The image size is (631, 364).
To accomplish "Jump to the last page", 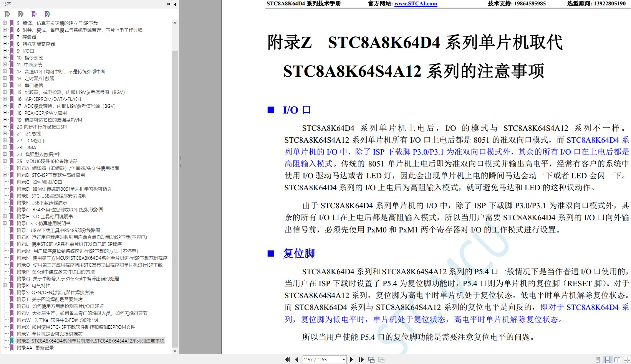I will click(x=361, y=359).
